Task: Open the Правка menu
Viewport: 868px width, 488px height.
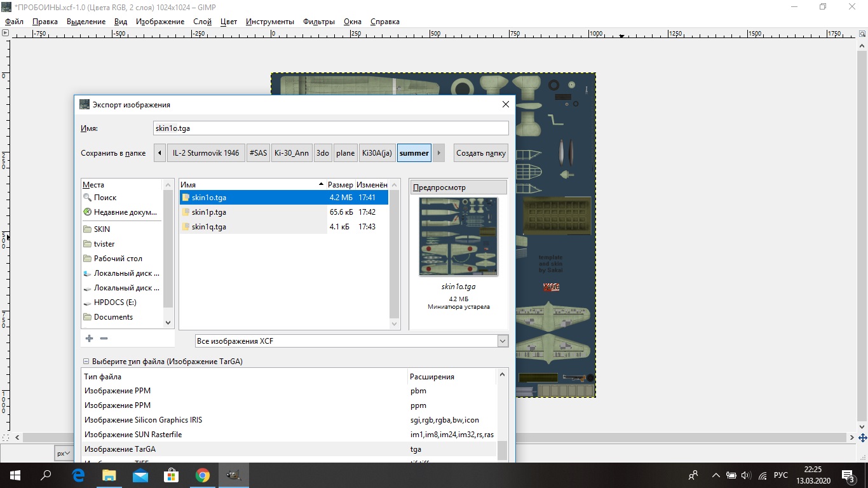Action: click(45, 22)
